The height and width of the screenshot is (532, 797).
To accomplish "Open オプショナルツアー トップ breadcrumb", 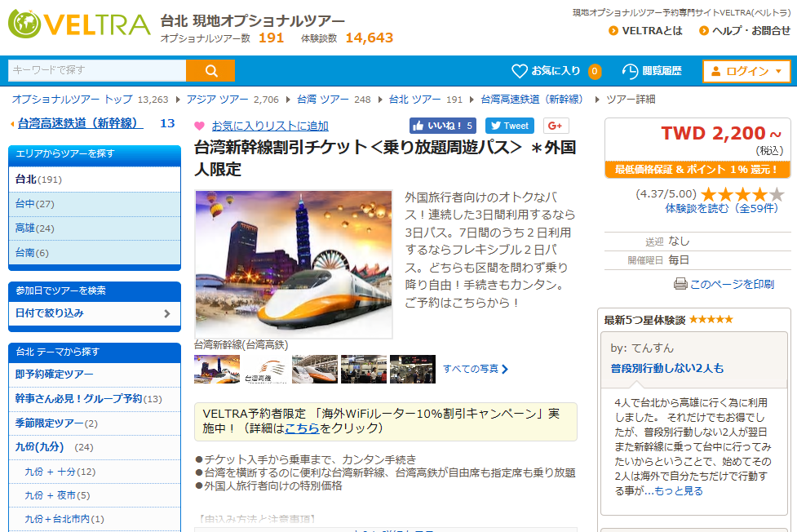I will pyautogui.click(x=72, y=100).
